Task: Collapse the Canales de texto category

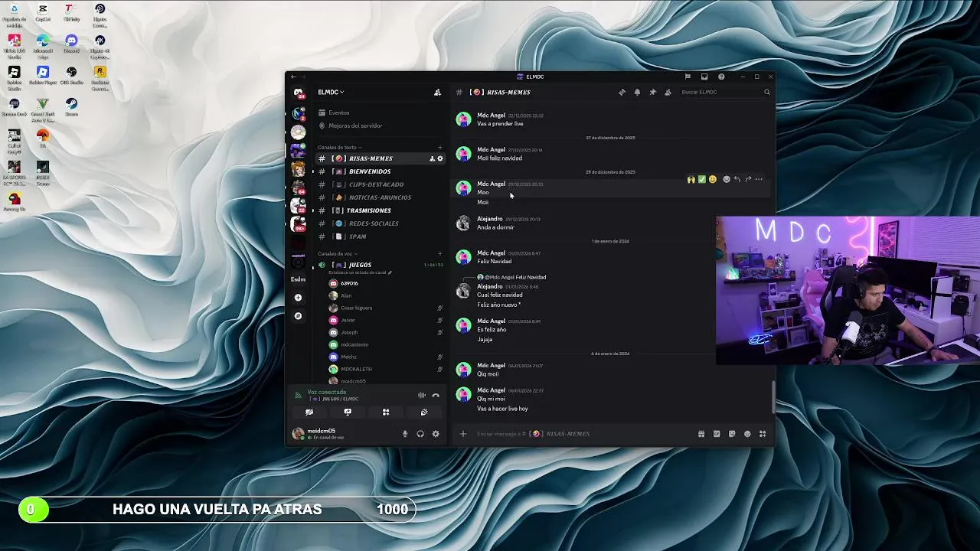Action: click(339, 147)
